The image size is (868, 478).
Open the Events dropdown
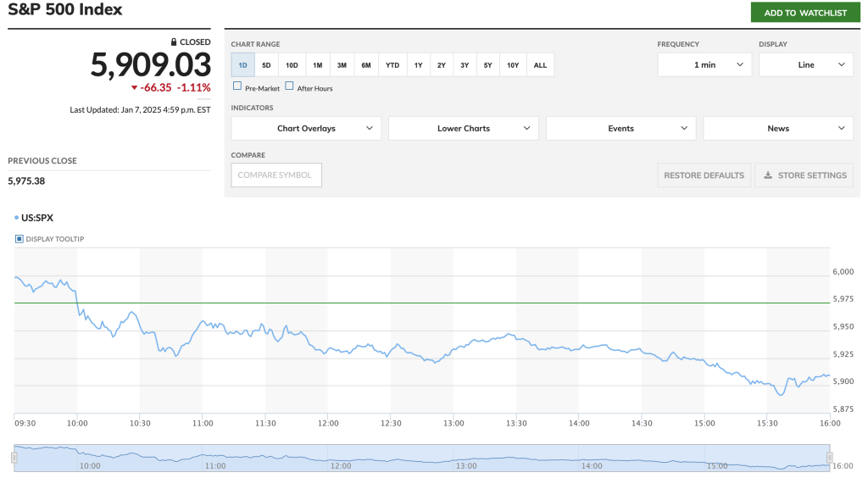tap(620, 129)
